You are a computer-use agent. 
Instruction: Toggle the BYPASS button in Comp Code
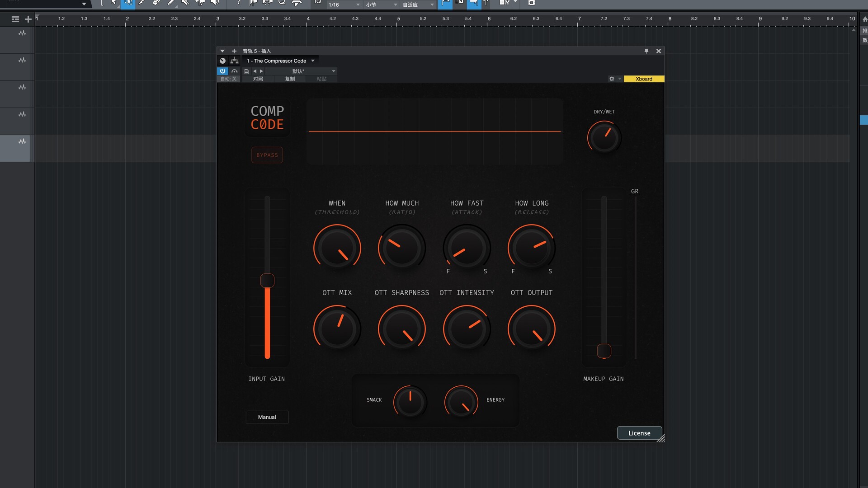[267, 155]
